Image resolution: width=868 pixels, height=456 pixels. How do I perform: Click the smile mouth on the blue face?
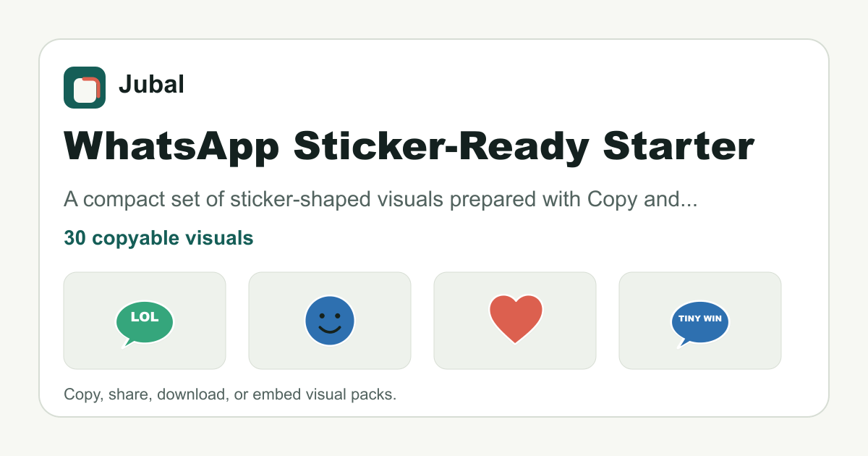coord(330,329)
